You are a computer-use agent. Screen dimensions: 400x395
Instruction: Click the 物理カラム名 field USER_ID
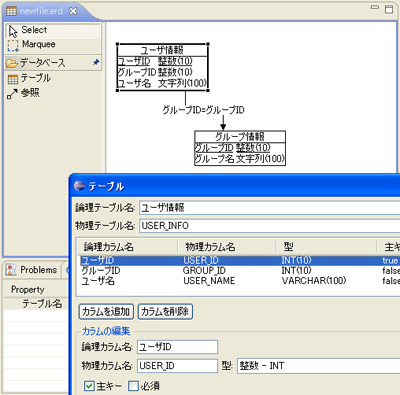(x=178, y=366)
